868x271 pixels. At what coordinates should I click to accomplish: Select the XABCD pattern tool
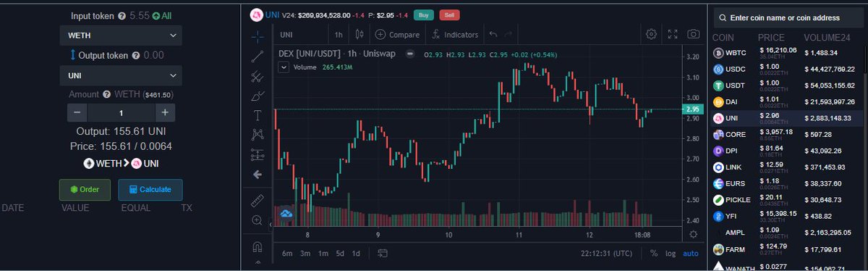coord(258,134)
